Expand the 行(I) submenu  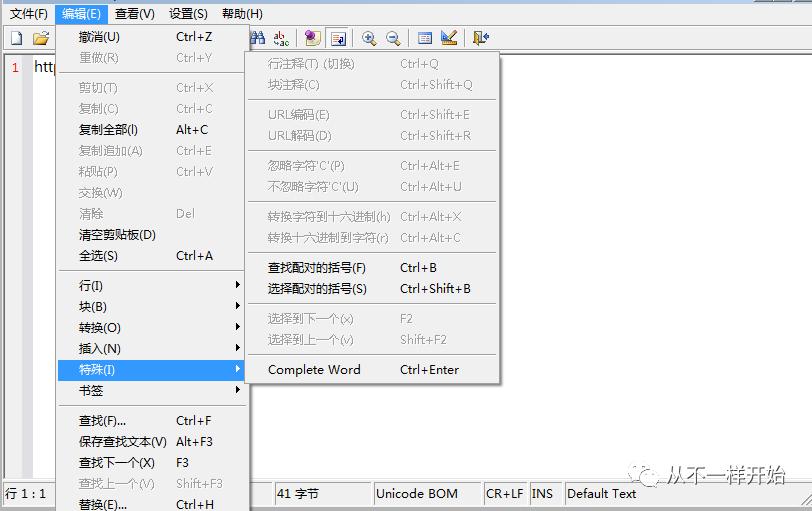click(151, 285)
